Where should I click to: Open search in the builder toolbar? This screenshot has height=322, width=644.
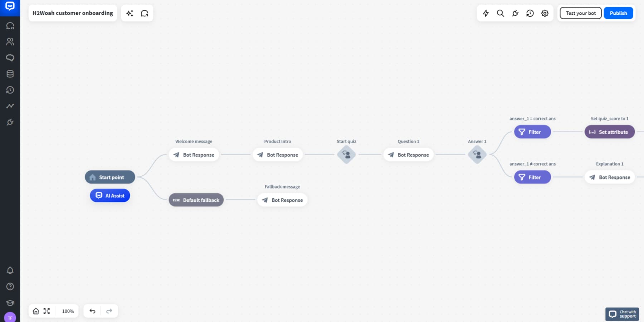point(501,13)
